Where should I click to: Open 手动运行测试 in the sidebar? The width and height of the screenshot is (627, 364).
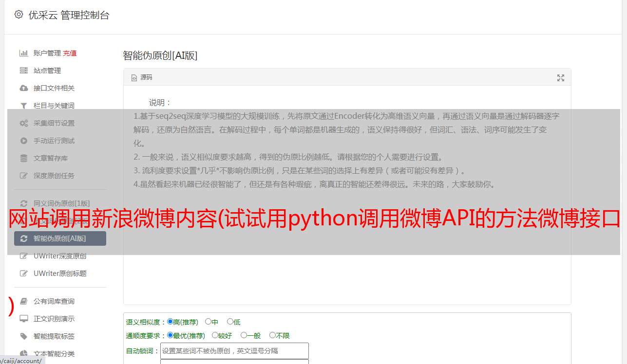[x=54, y=141]
